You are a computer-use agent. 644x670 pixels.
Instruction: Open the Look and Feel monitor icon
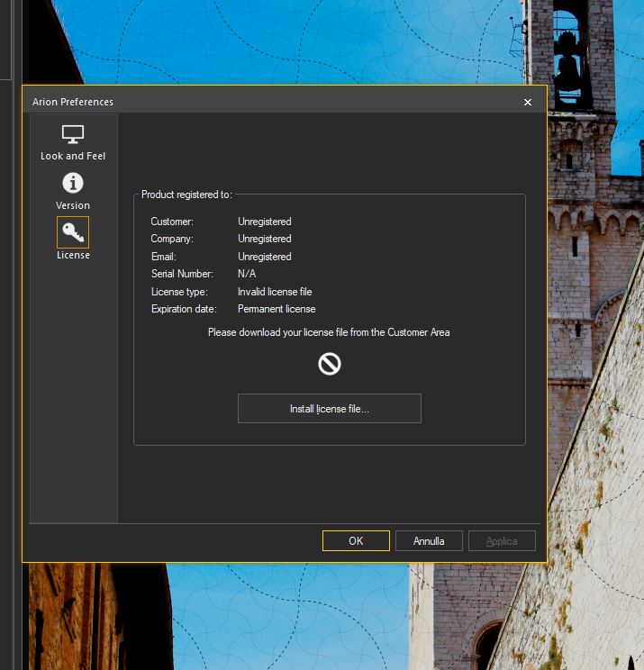point(73,134)
